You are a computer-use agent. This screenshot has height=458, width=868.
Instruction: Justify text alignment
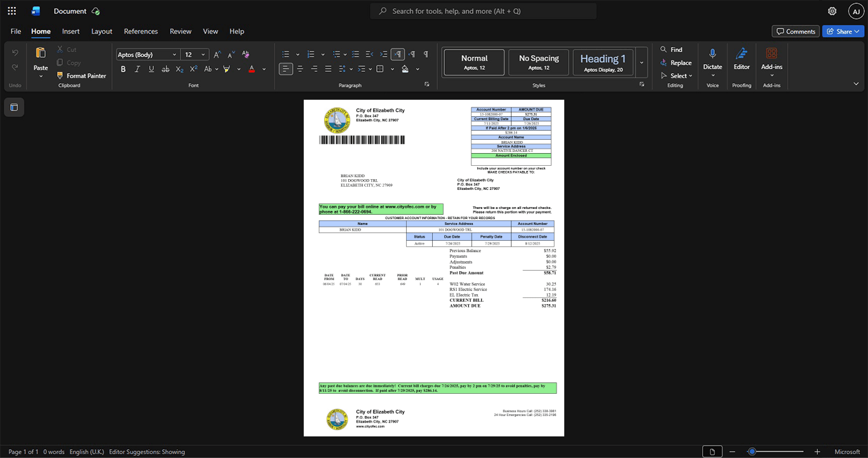[x=328, y=69]
